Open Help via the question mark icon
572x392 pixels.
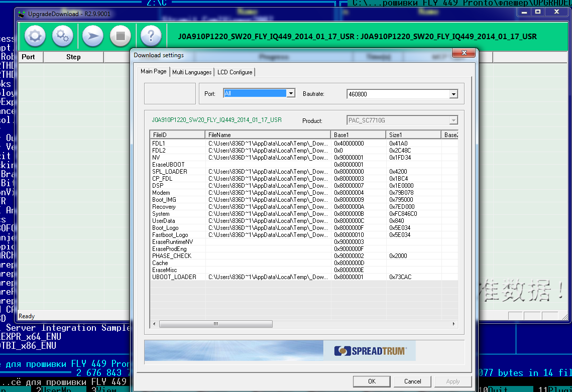click(151, 36)
